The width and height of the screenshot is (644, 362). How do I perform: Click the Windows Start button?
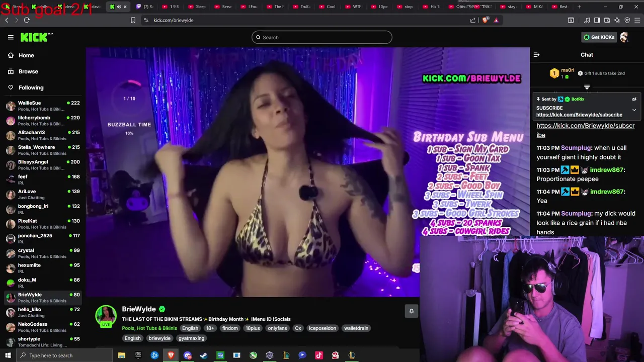pyautogui.click(x=8, y=355)
